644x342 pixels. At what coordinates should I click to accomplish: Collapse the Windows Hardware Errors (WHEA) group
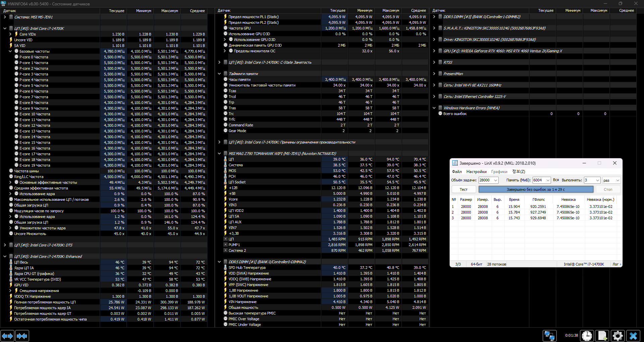(x=434, y=108)
